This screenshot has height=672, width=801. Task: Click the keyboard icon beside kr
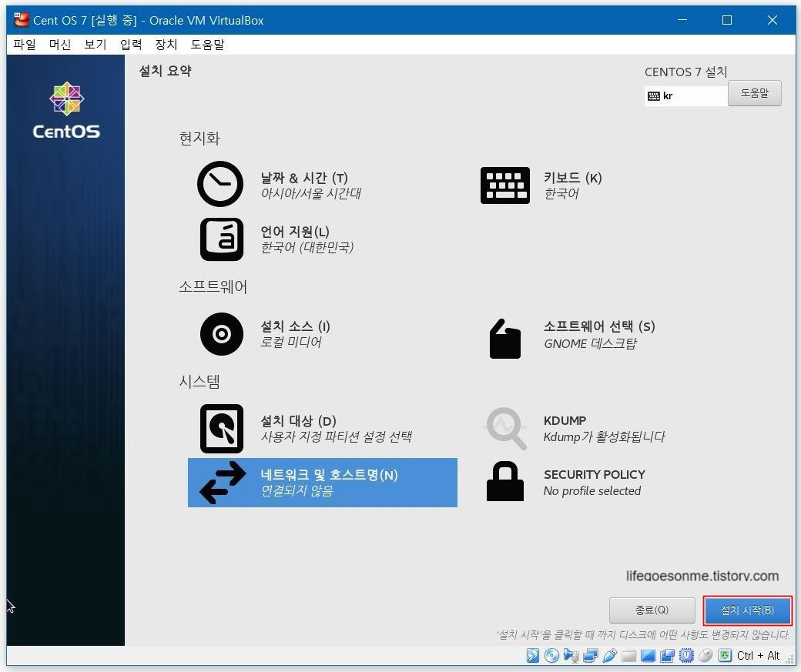[x=653, y=96]
